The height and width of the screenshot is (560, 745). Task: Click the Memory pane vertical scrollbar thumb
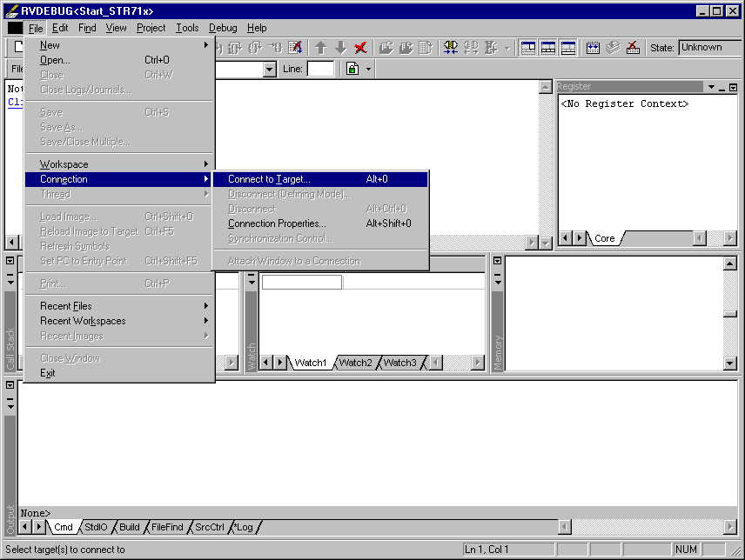click(730, 314)
